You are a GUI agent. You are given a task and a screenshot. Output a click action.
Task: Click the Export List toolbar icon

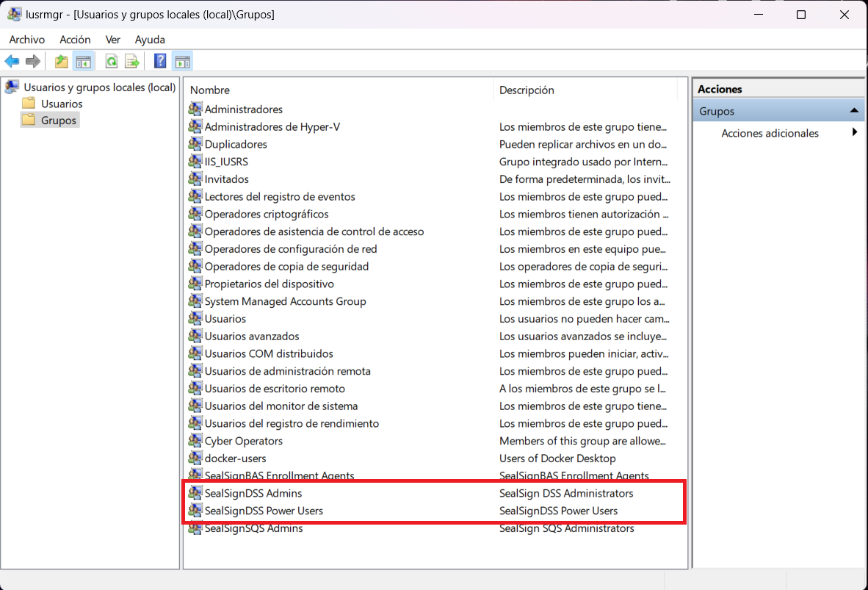pos(132,62)
